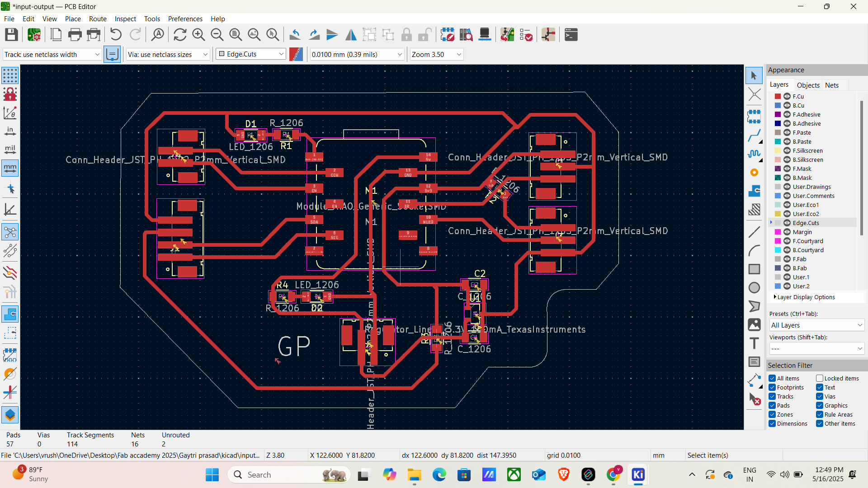The image size is (868, 488).
Task: Click the Windows taskbar Search box
Action: point(289,475)
